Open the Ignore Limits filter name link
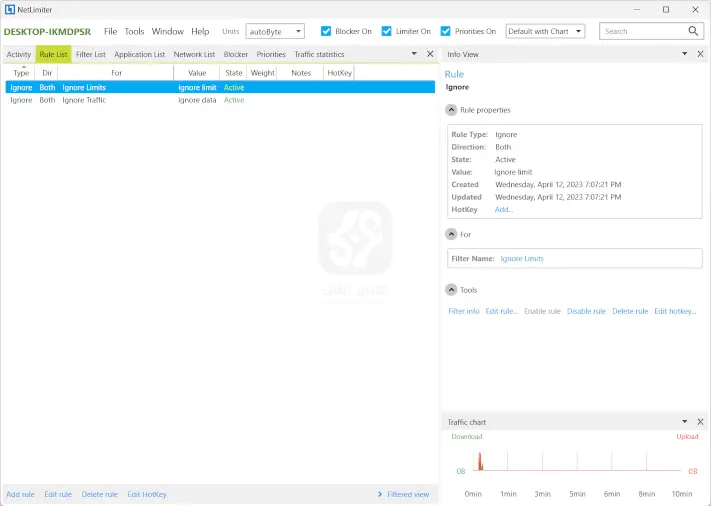 pyautogui.click(x=522, y=258)
